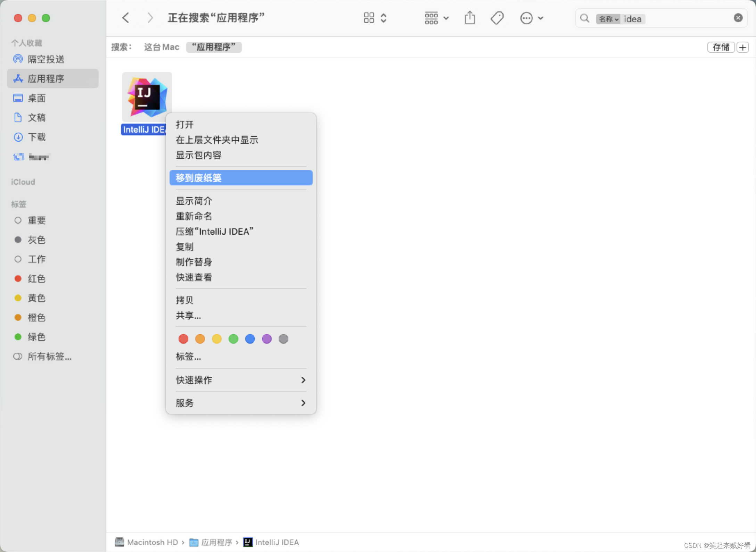Click the search magnifier icon
The width and height of the screenshot is (756, 552).
(585, 18)
